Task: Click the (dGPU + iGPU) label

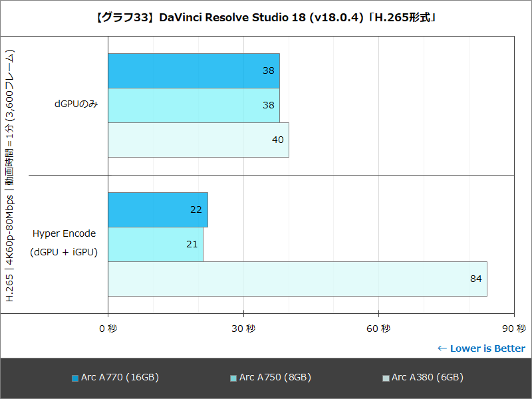Action: pyautogui.click(x=64, y=252)
